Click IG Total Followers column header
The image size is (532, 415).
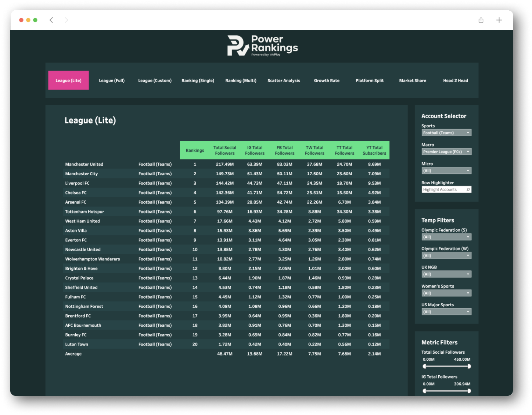point(255,151)
